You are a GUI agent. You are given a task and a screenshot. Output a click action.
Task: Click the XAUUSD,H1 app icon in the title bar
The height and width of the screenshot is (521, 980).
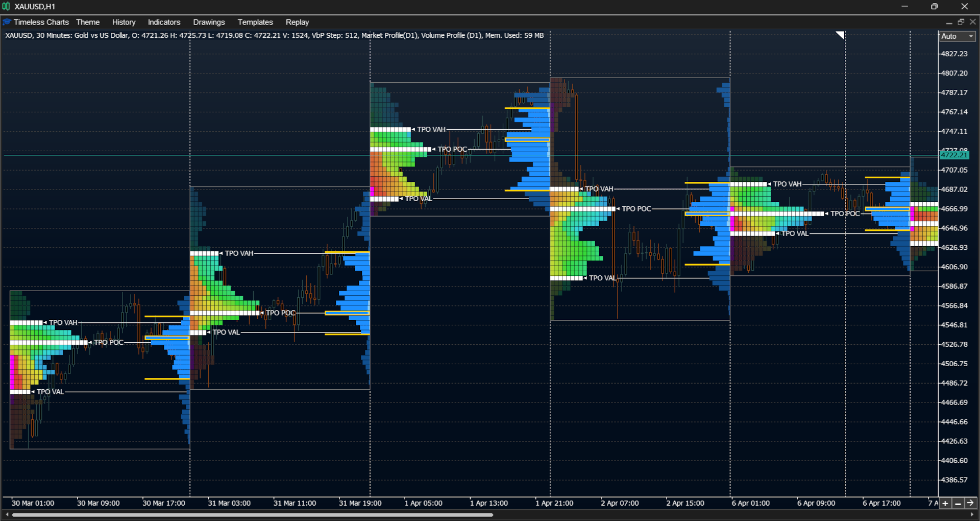6,7
